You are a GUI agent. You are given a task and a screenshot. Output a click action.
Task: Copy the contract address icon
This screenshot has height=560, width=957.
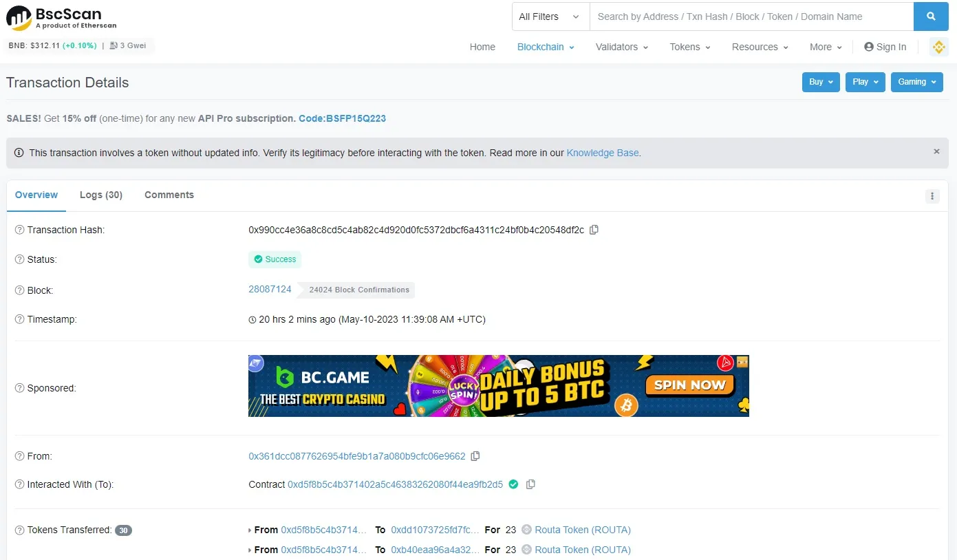point(530,484)
